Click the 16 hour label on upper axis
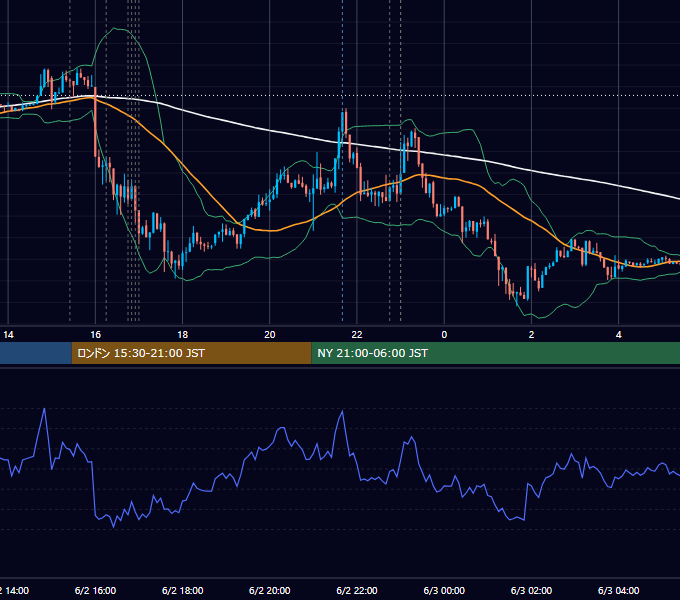This screenshot has width=680, height=600. tap(95, 335)
